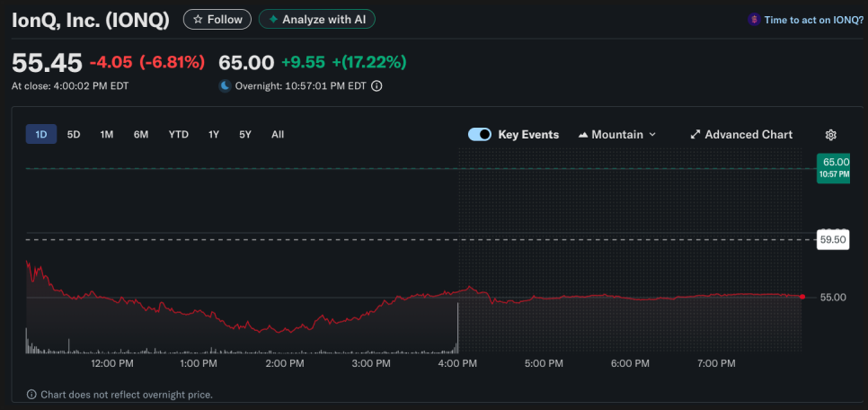
Task: Select the 1M time range
Action: point(107,135)
